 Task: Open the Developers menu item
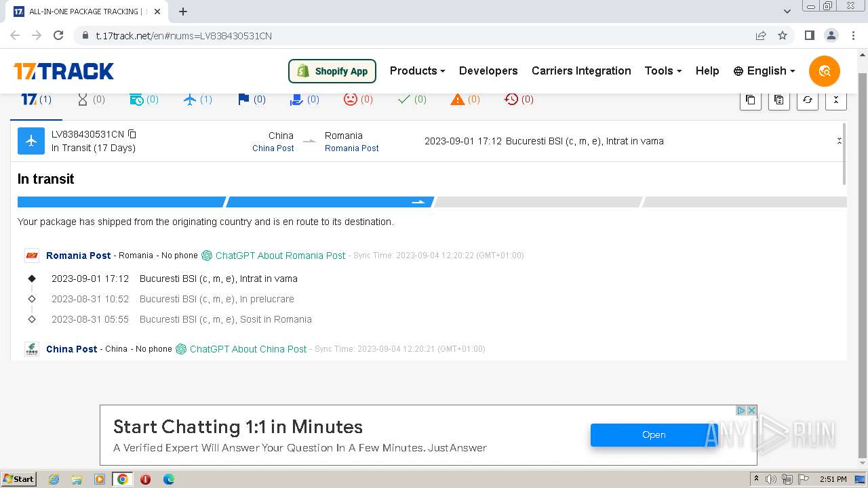tap(488, 71)
